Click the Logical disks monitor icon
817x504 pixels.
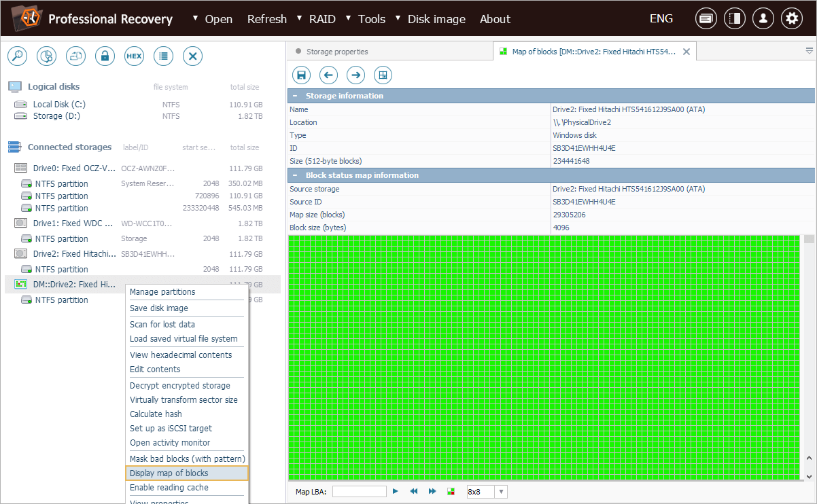pyautogui.click(x=15, y=86)
